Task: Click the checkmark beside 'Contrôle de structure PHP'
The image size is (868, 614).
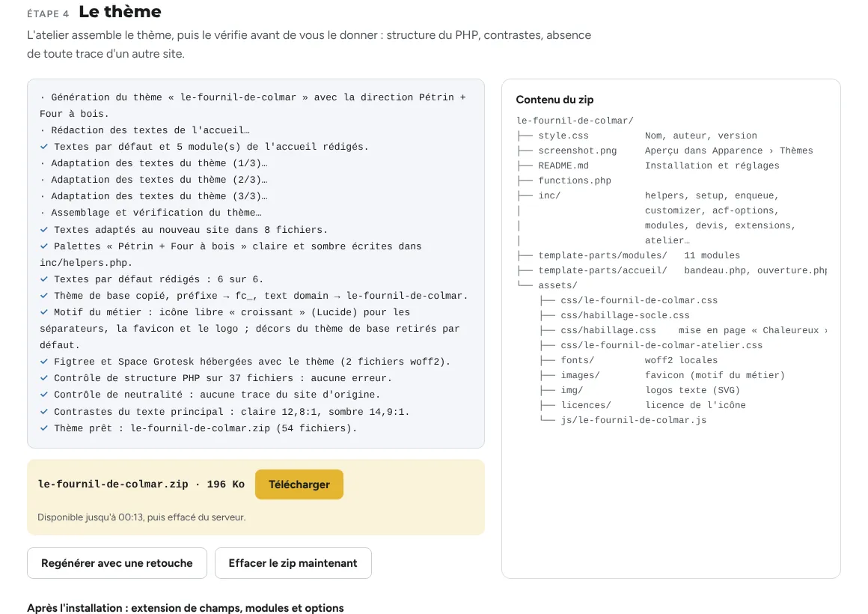Action: click(43, 378)
